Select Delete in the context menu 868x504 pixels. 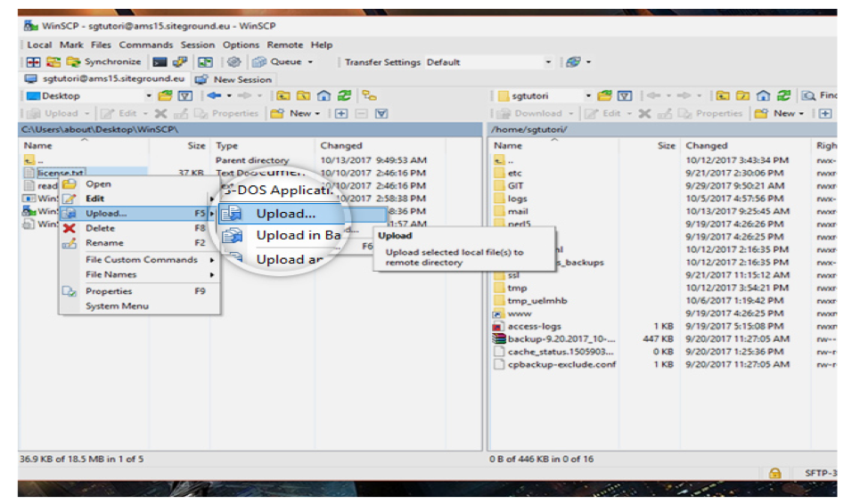pos(100,229)
